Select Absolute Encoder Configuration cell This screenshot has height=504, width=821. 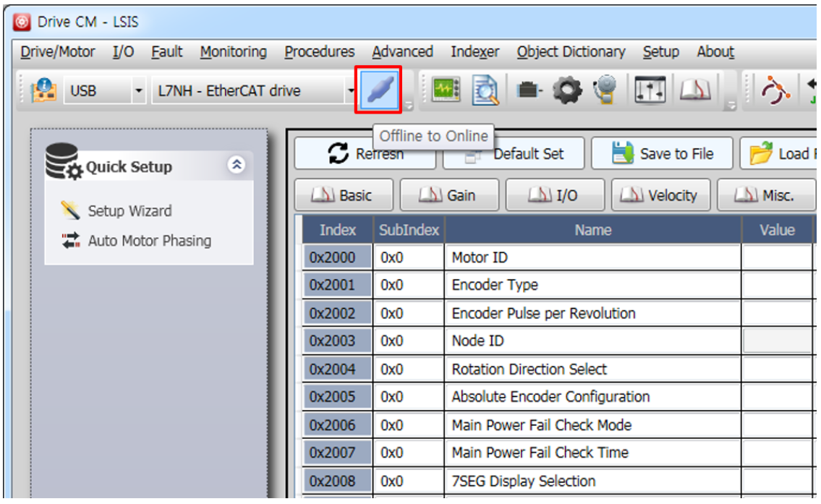pyautogui.click(x=592, y=397)
